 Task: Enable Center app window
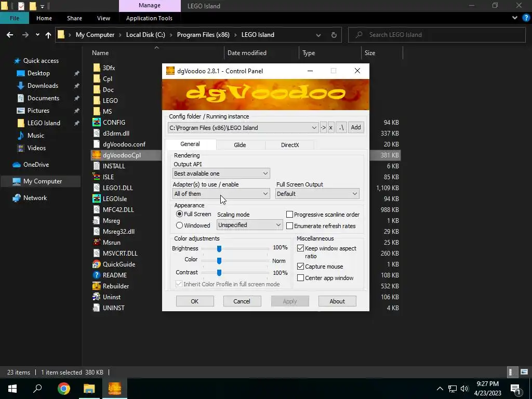click(x=300, y=278)
